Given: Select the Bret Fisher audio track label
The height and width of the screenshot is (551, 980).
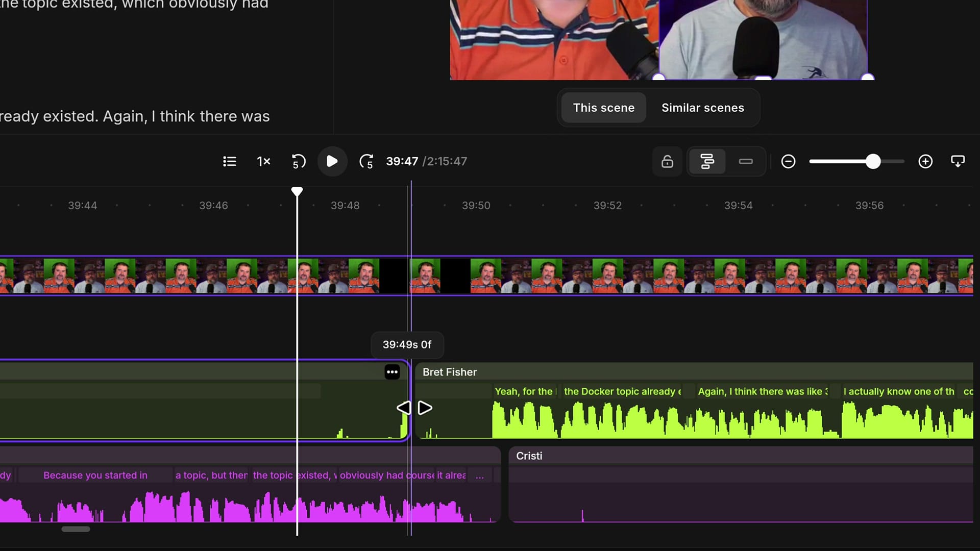Looking at the screenshot, I should tap(450, 372).
